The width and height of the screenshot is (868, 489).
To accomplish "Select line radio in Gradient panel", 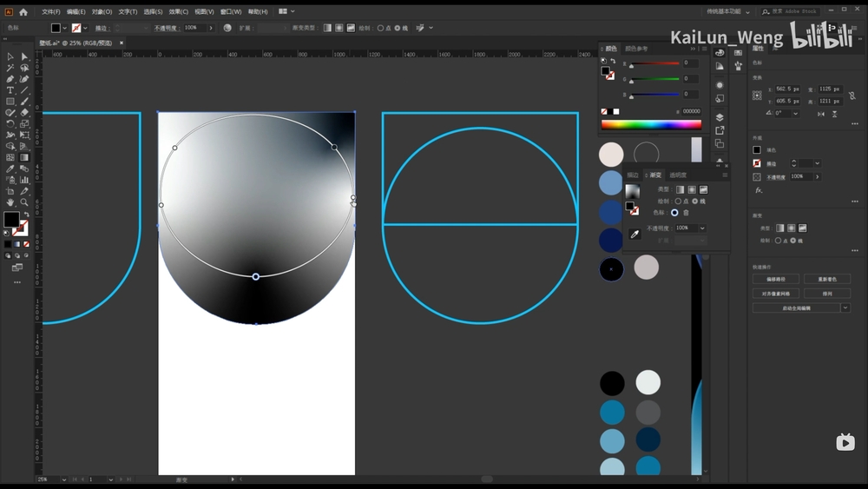I will (x=694, y=201).
